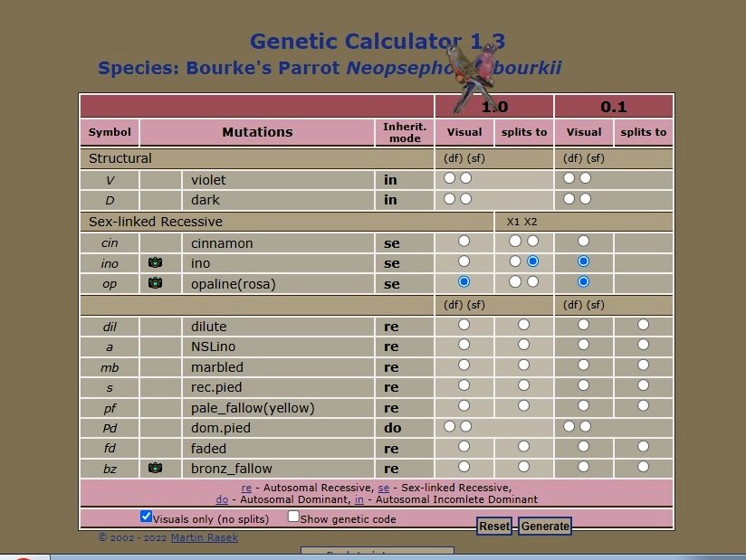Click the 'in' Incomplete Dominant link
The width and height of the screenshot is (746, 560).
(359, 499)
